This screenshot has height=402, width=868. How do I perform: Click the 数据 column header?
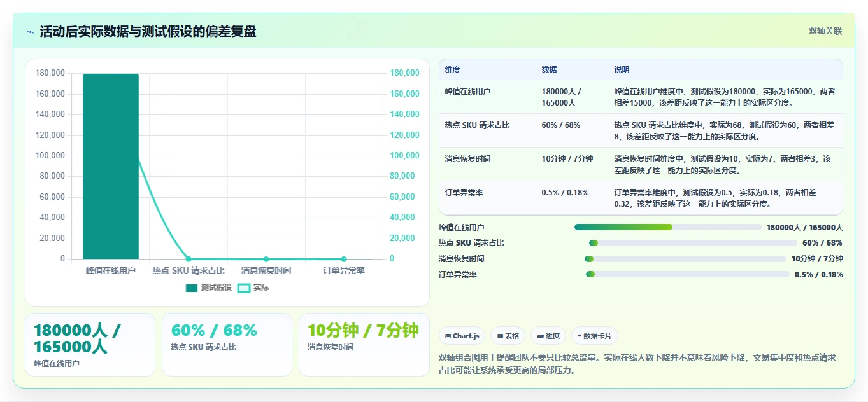point(549,69)
